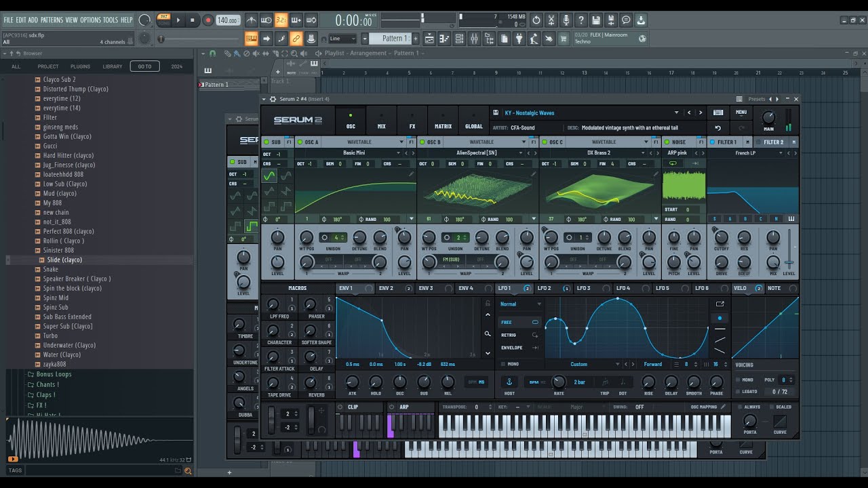This screenshot has height=488, width=868.
Task: Toggle the NOISE oscillator enable switch
Action: click(667, 142)
